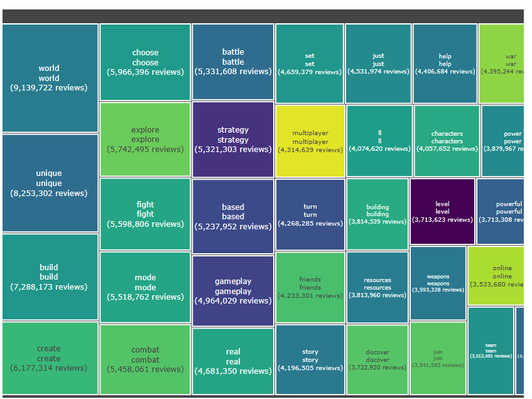The width and height of the screenshot is (532, 399).
Task: Click the 'gameplay' tile with 4,964,029 reviews
Action: pos(233,291)
